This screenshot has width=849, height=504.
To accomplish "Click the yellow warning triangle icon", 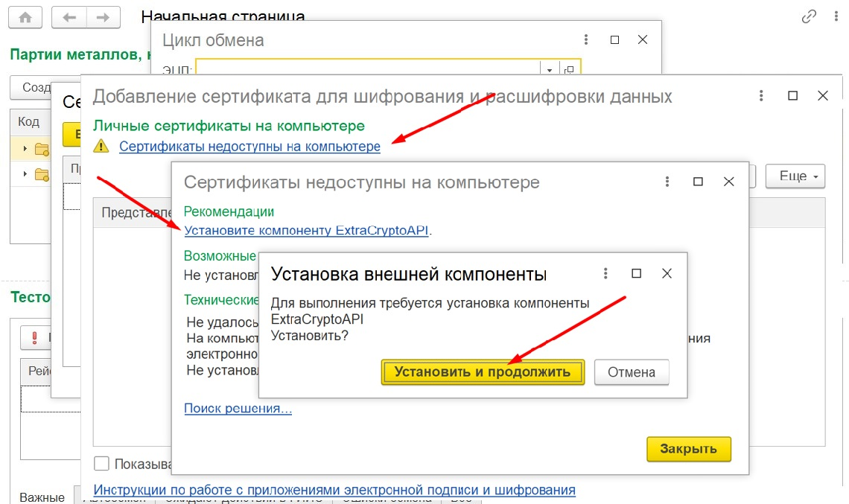I will (x=101, y=146).
